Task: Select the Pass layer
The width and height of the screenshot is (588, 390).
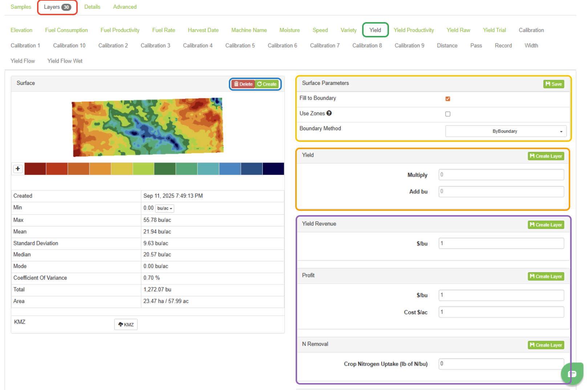Action: (476, 45)
